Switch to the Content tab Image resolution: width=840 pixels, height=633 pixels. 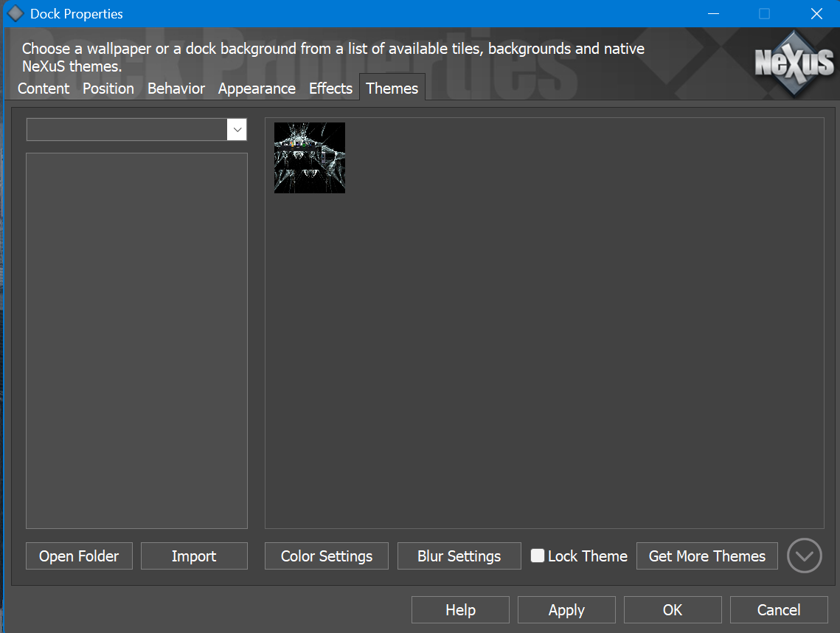tap(44, 89)
